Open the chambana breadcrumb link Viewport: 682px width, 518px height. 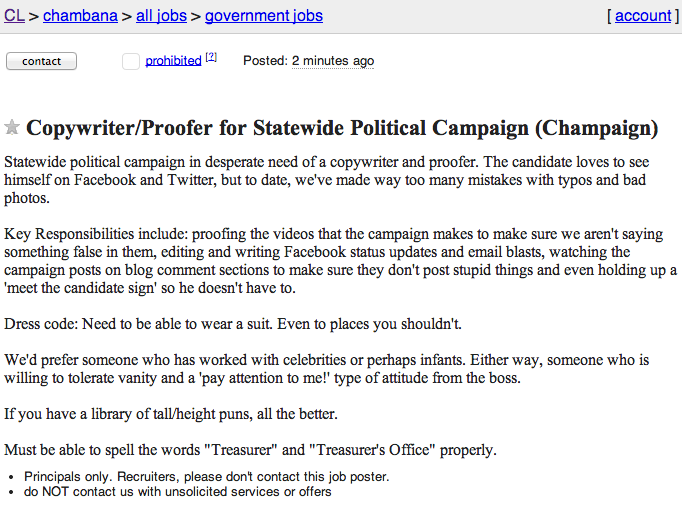coord(80,16)
